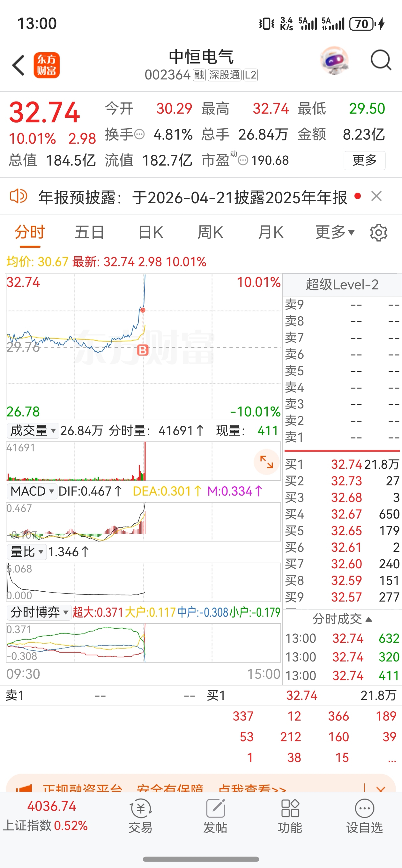Tap the back arrow icon
This screenshot has width=402, height=868.
point(19,65)
